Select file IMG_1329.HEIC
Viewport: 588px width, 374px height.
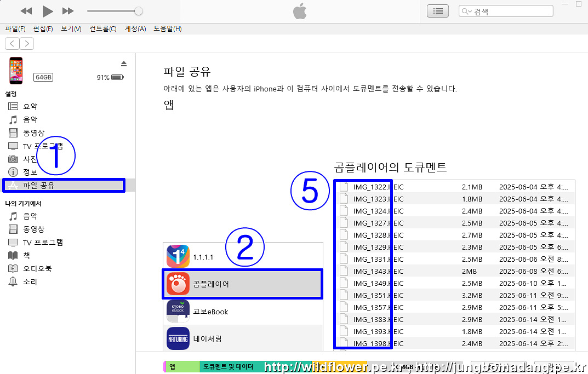(x=378, y=247)
